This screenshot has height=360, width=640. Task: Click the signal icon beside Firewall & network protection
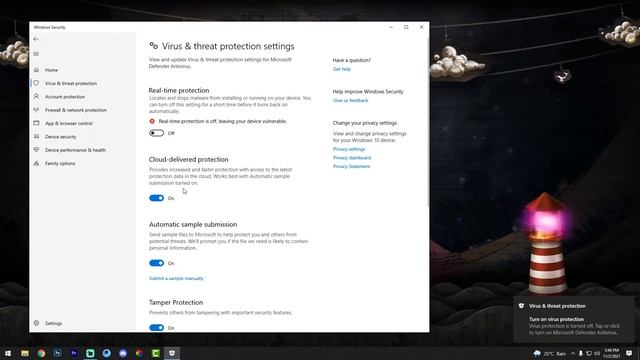[x=36, y=110]
